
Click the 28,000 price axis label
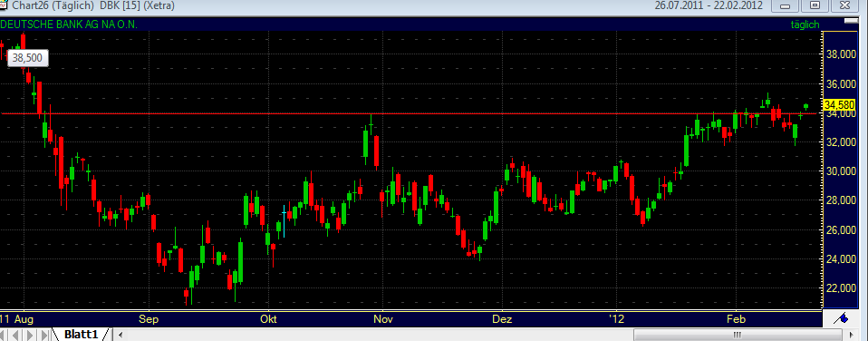[841, 200]
